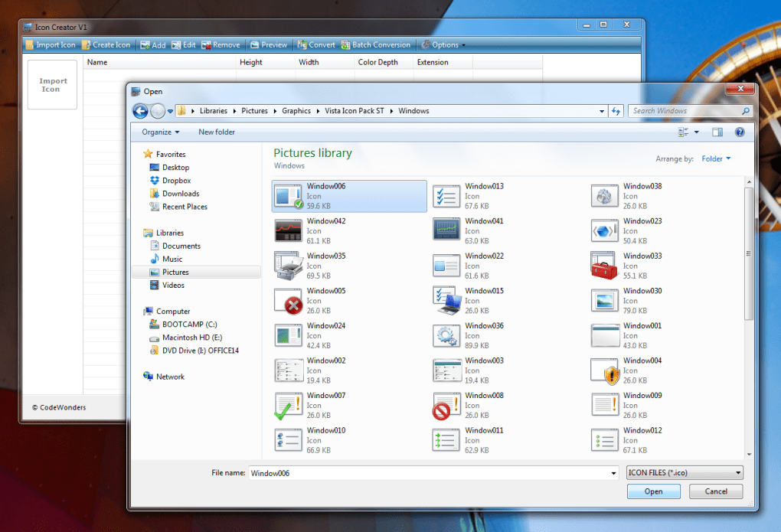
Task: Click the refresh icon next to address bar
Action: (616, 111)
